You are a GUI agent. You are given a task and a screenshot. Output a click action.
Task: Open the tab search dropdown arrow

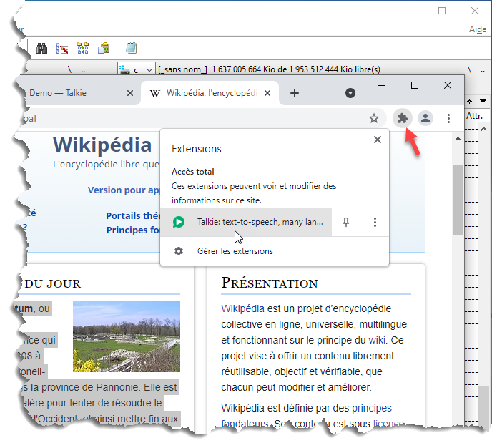tap(350, 93)
